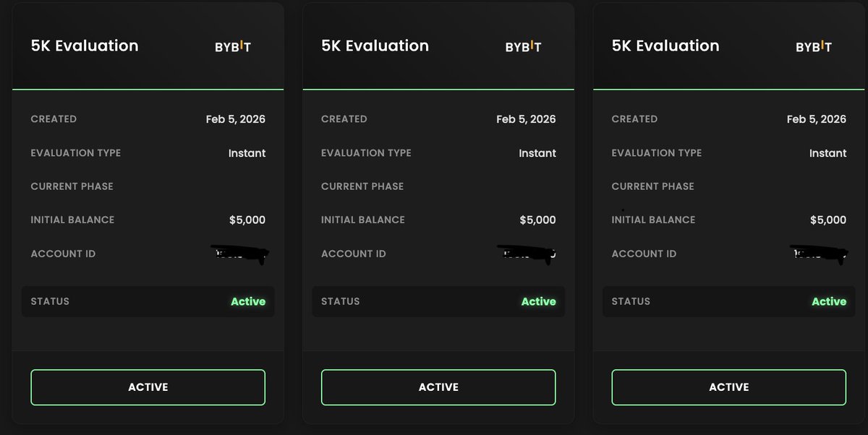Screen dimensions: 868x435
Task: Click the green Active status in right card
Action: (829, 301)
